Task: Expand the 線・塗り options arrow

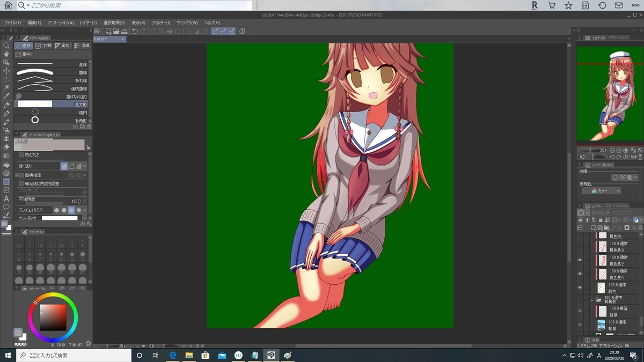Action: point(85,166)
